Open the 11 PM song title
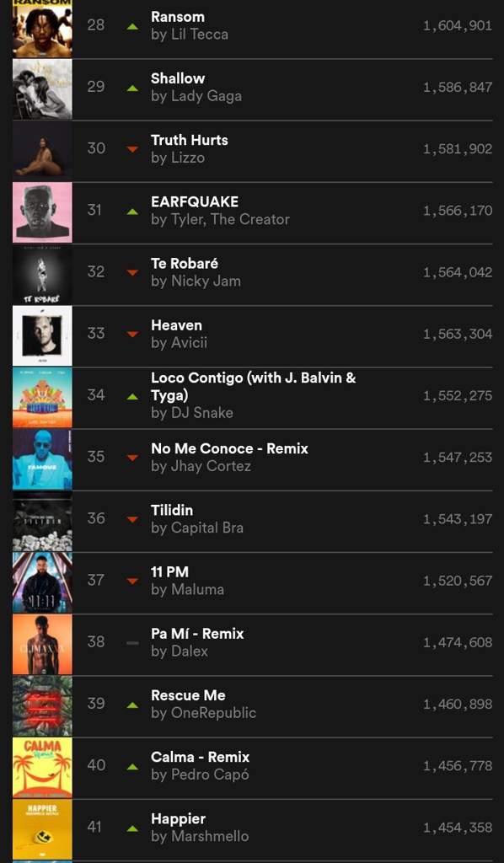 (x=170, y=571)
